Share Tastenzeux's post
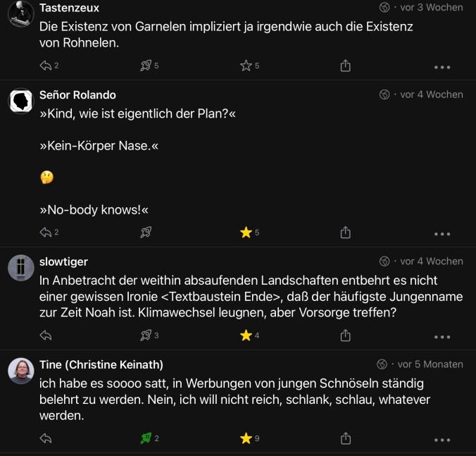Viewport: 476px width, 456px height. click(345, 66)
